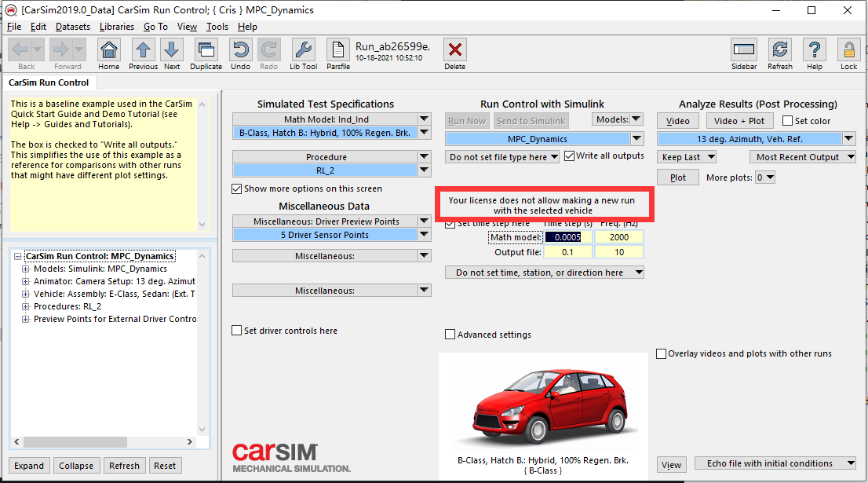The height and width of the screenshot is (483, 868).
Task: Delete the current run with the red X
Action: click(454, 49)
